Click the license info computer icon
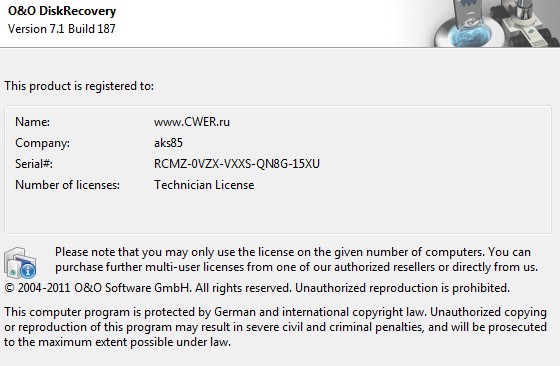560x366 pixels. click(x=20, y=263)
